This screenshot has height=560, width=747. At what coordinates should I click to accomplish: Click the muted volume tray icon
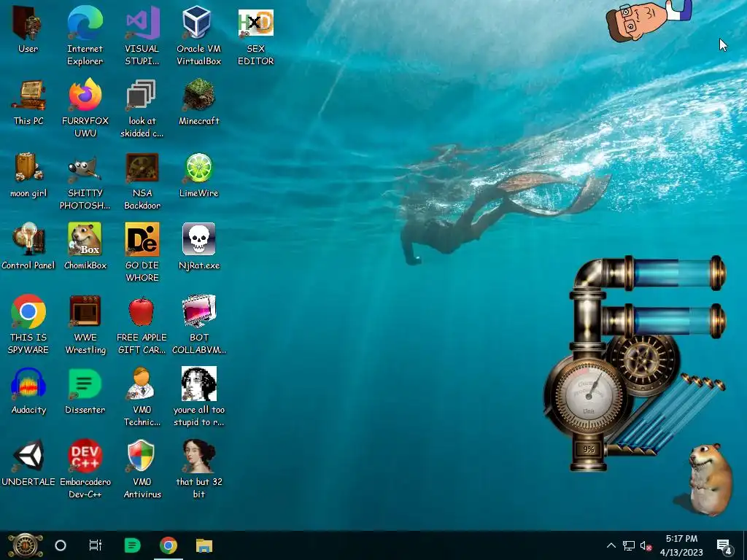pyautogui.click(x=646, y=545)
